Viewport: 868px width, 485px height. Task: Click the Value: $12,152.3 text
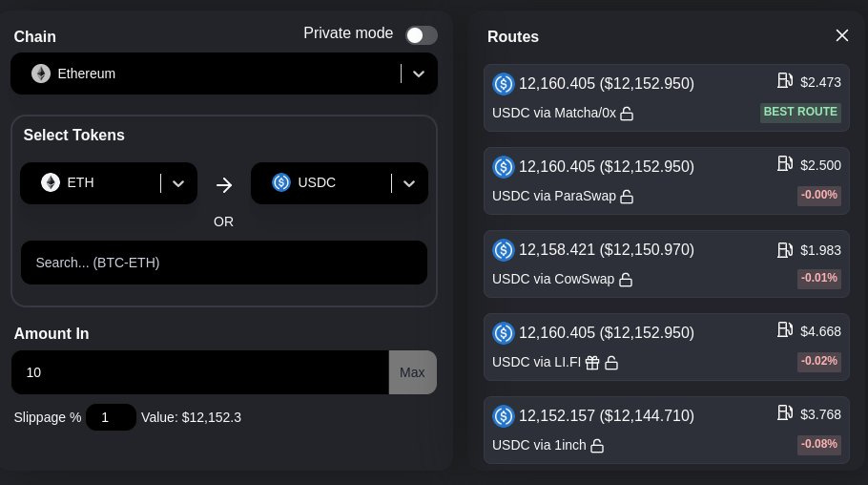click(191, 417)
